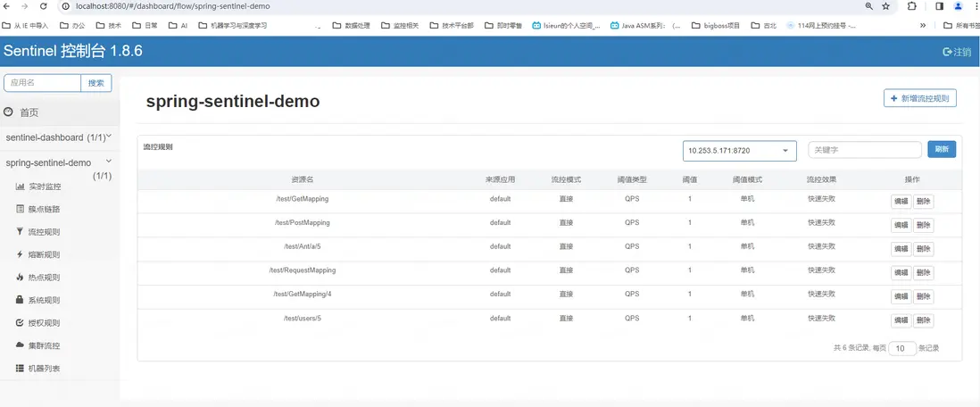Reload the page with refresh icon

click(43, 6)
